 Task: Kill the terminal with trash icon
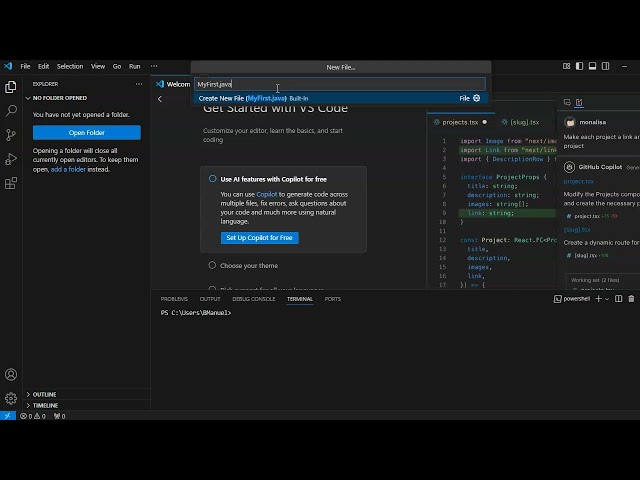[631, 299]
